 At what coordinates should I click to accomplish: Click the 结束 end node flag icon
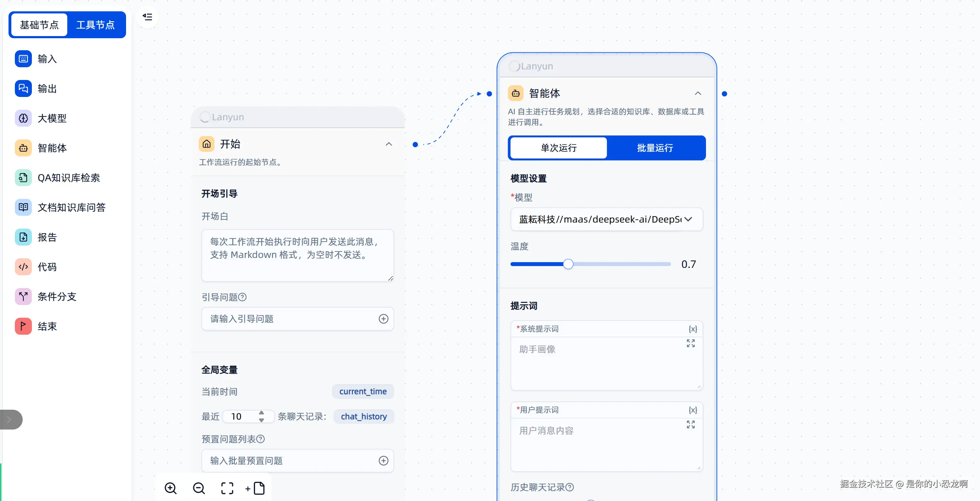coord(23,326)
